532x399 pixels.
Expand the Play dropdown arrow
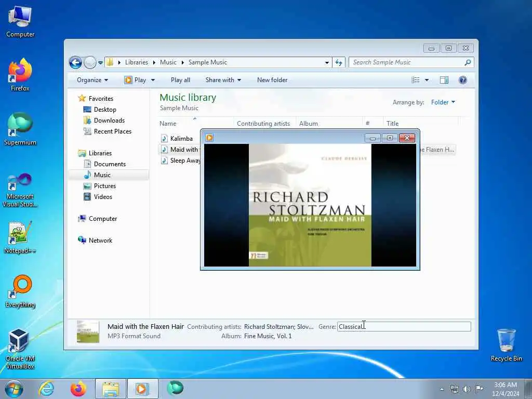pyautogui.click(x=153, y=80)
